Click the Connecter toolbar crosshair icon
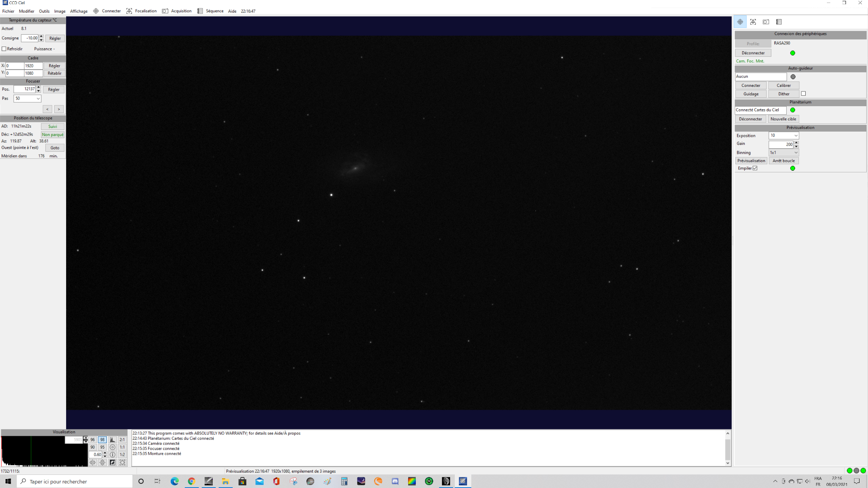 (96, 11)
